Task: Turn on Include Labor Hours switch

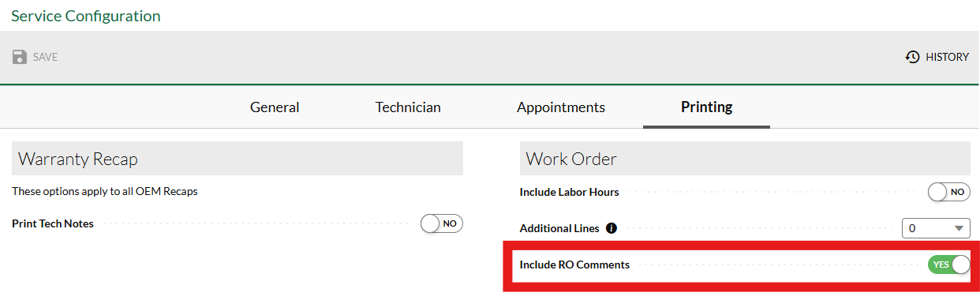Action: point(949,192)
